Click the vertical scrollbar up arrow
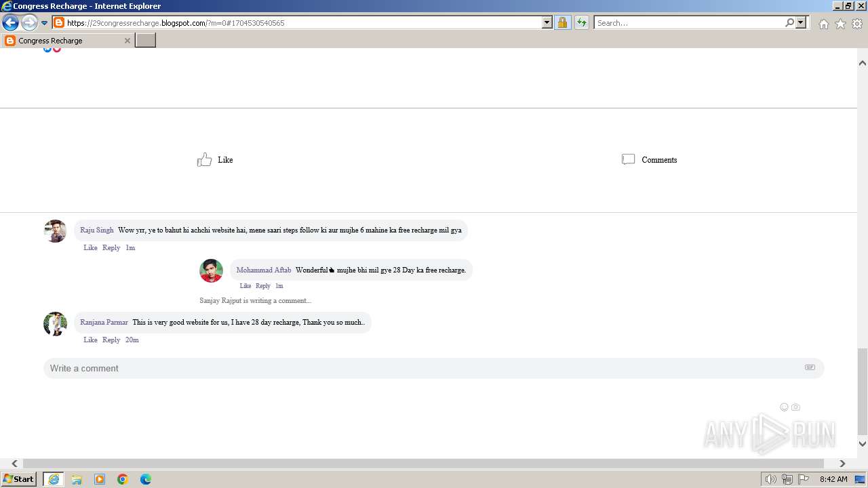868x488 pixels. coord(863,63)
